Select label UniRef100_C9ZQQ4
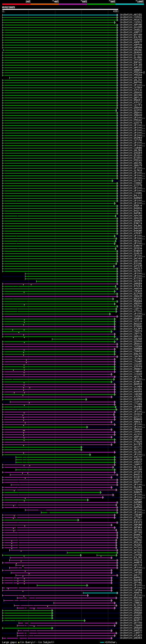The height and width of the screenshot is (644, 146). [x=131, y=347]
